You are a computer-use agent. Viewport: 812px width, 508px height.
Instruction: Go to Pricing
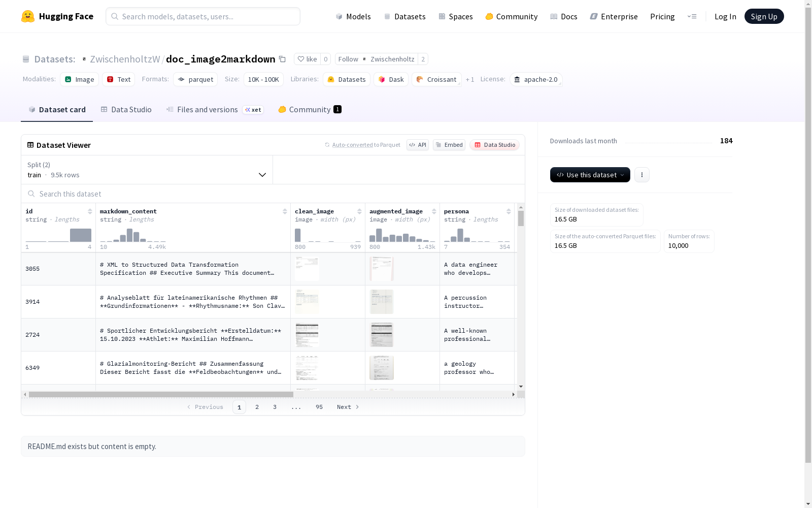point(662,16)
